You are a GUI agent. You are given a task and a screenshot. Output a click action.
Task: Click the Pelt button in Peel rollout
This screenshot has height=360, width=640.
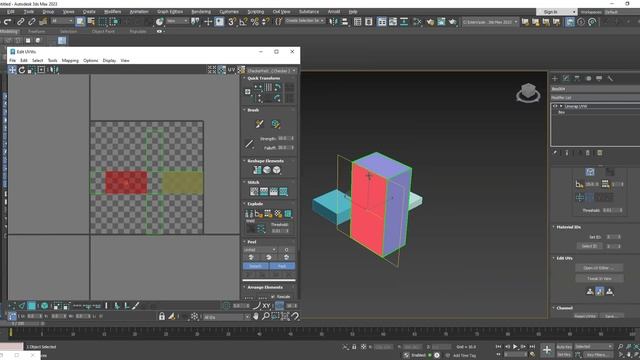coord(282,266)
